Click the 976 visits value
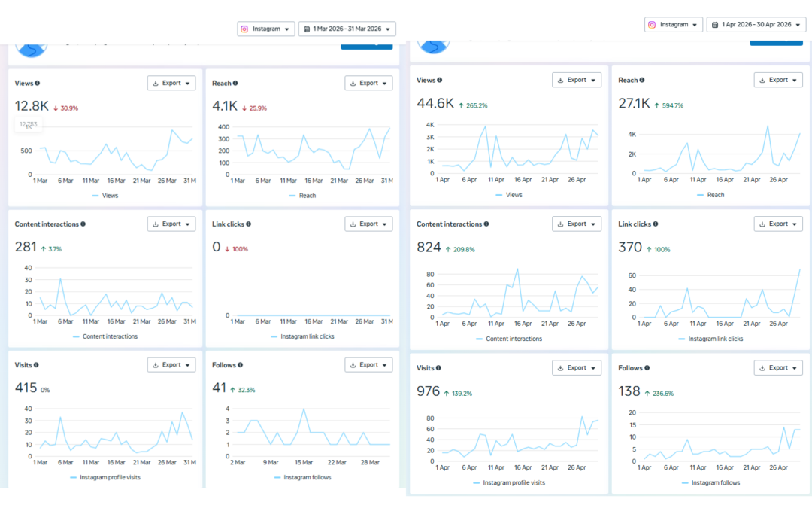Screen dimensions: 812x508 [x=429, y=391]
